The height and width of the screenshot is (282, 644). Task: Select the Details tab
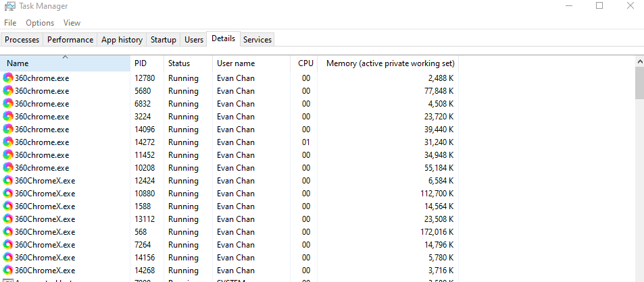point(224,39)
